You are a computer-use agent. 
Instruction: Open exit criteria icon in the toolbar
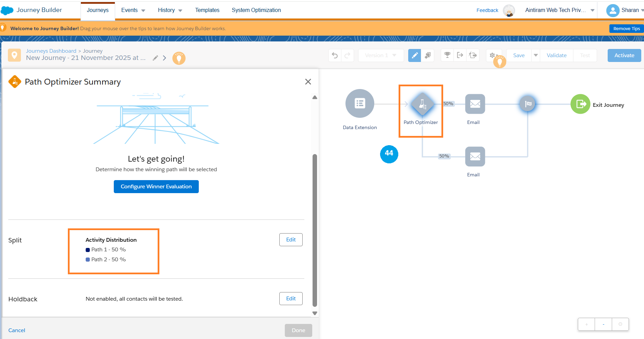pos(460,55)
